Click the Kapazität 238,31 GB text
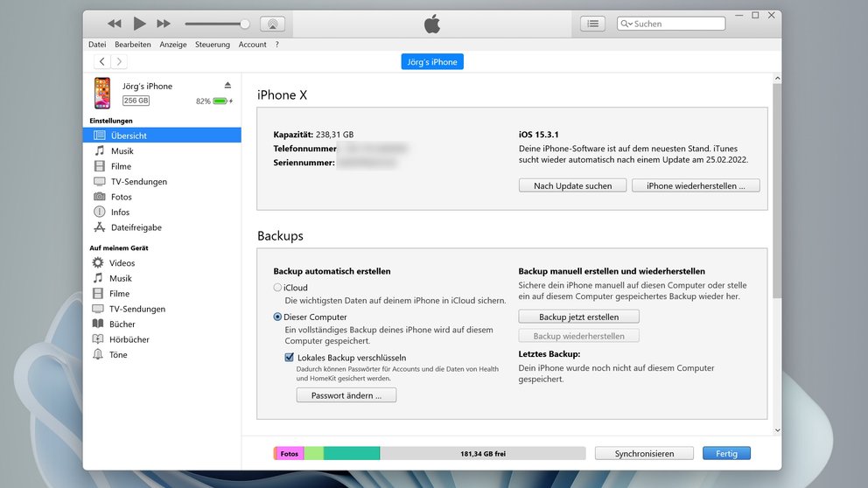Screen dimensions: 868x488 coord(313,135)
